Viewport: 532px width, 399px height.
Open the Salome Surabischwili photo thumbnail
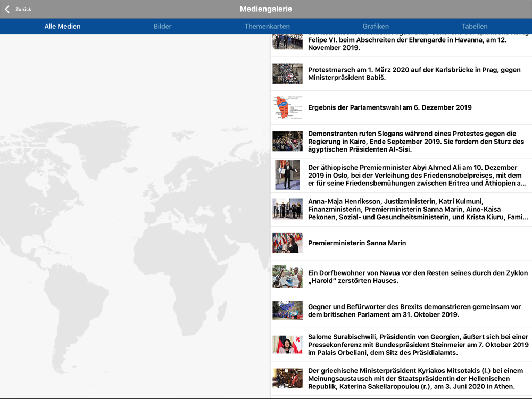pyautogui.click(x=287, y=344)
